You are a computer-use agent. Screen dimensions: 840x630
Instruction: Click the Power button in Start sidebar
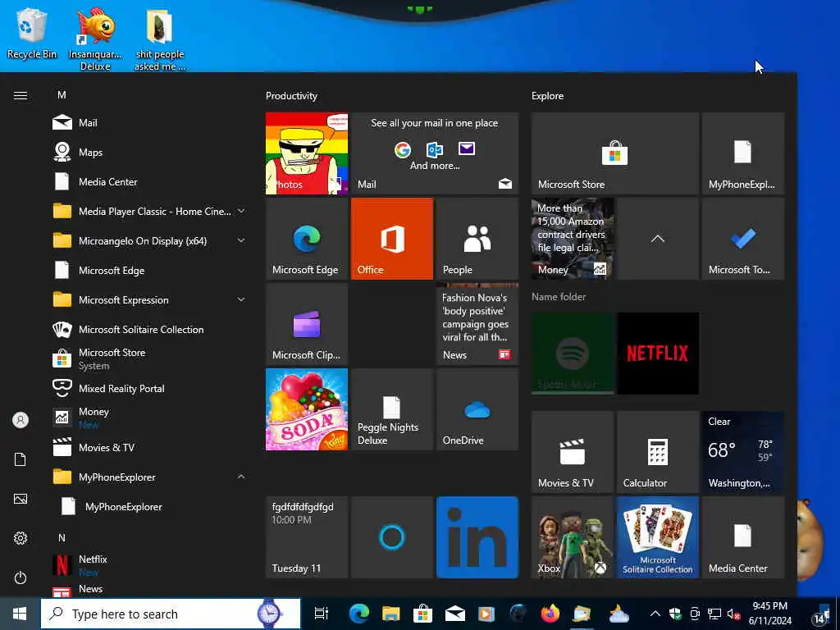tap(21, 577)
